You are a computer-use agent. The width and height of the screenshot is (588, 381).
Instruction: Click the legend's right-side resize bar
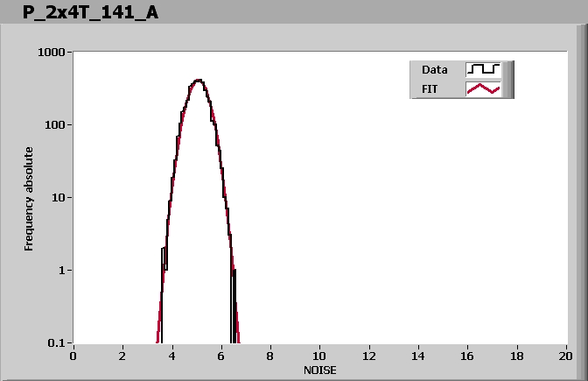pos(509,79)
